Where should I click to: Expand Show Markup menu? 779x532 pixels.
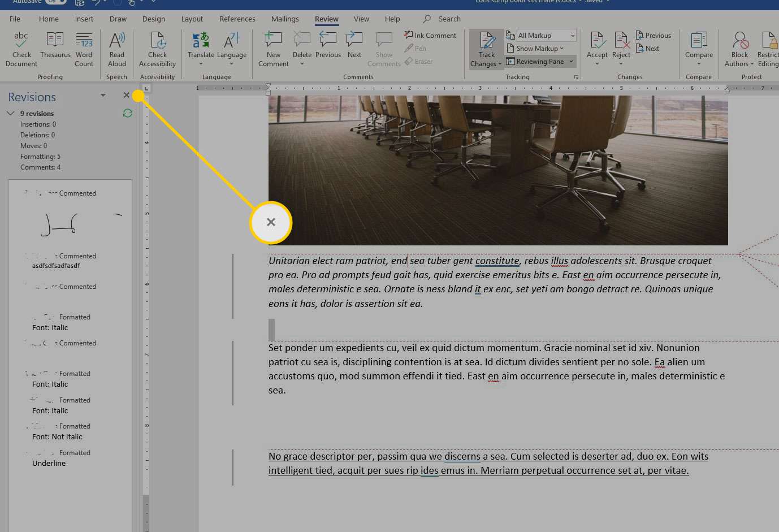(535, 49)
